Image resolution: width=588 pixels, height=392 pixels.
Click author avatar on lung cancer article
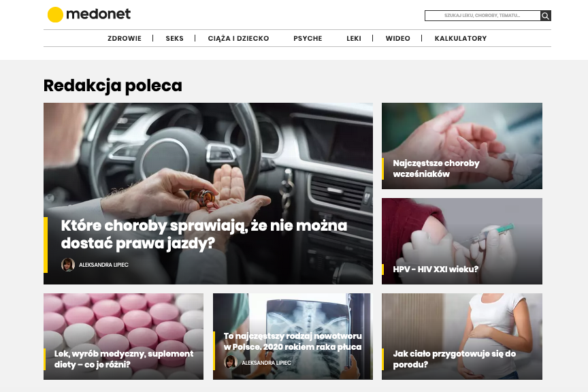[x=231, y=362]
